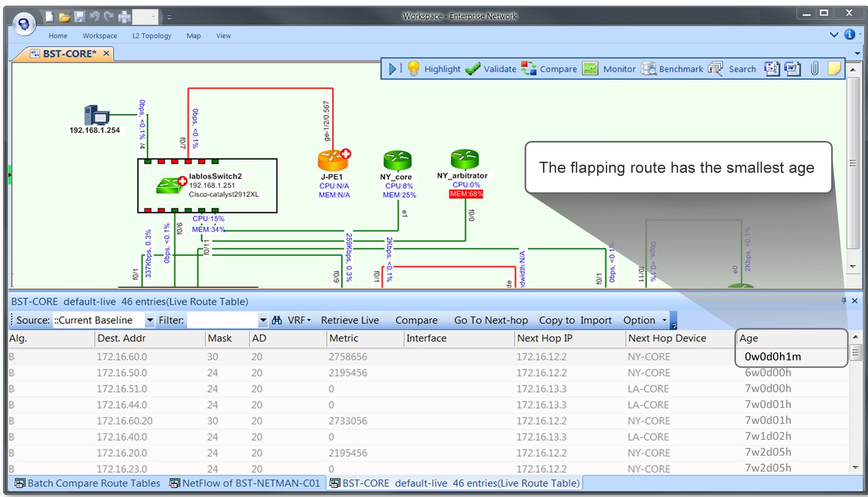Click the map vertical scrollbar
The image size is (868, 497).
pyautogui.click(x=853, y=163)
